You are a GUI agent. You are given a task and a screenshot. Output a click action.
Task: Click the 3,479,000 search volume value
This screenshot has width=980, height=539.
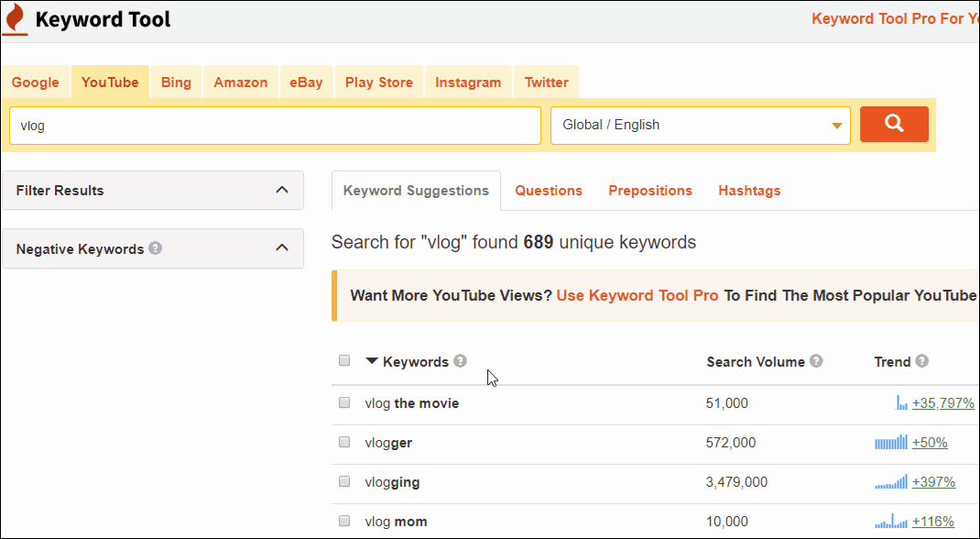click(x=736, y=482)
